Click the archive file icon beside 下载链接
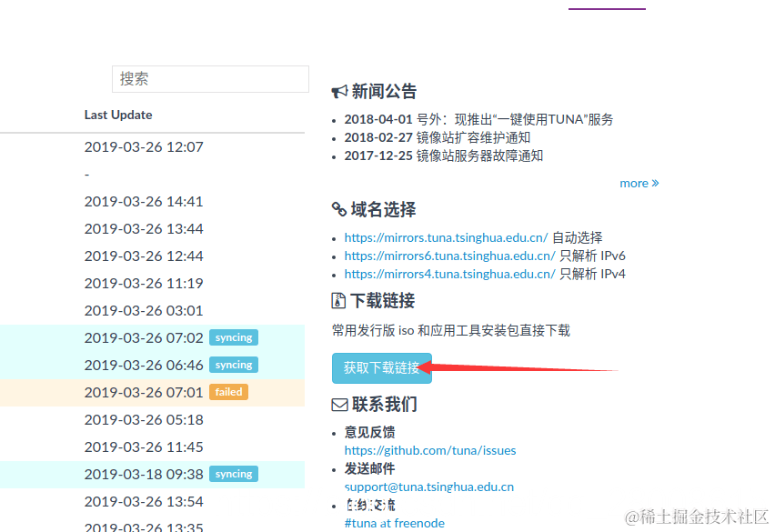775x532 pixels. click(338, 300)
